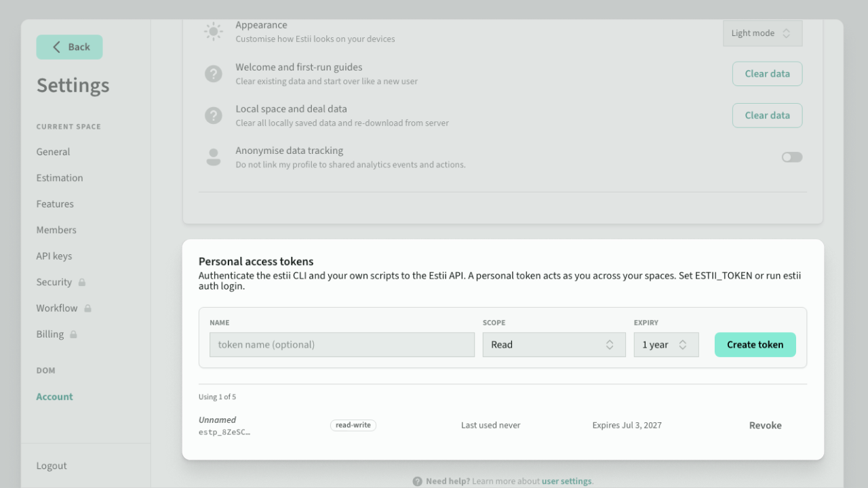Open the Expiry dropdown showing 1 year
Screen dimensions: 868x488
click(666, 344)
